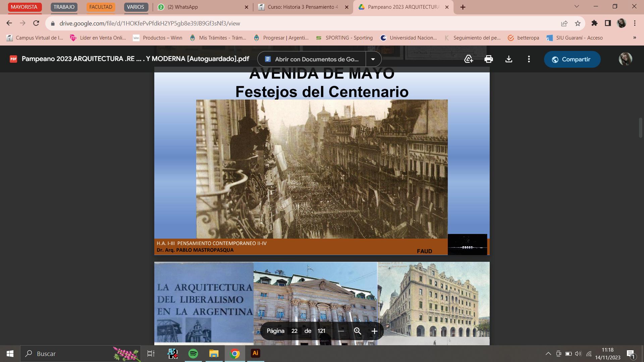Zoom out with the minus icon
644x362 pixels.
tap(341, 331)
